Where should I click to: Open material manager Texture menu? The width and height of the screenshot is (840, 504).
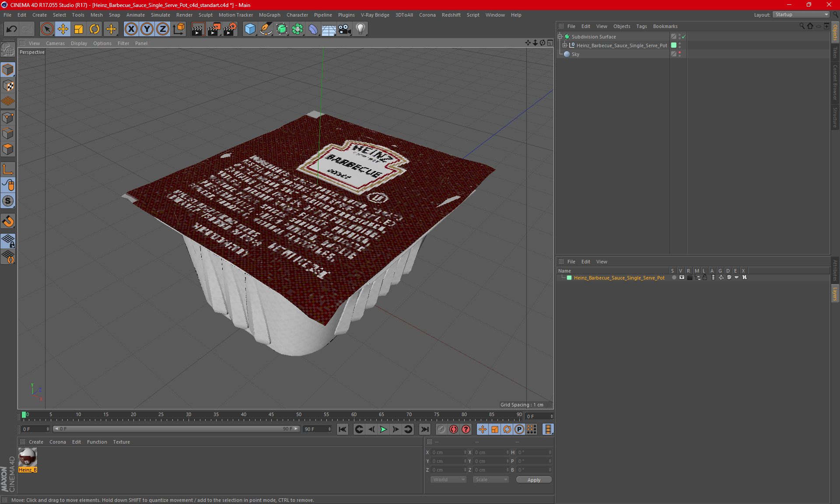pyautogui.click(x=121, y=442)
